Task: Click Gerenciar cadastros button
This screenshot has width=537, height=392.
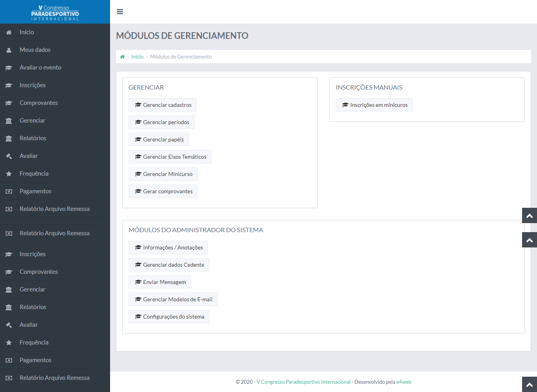Action: pyautogui.click(x=162, y=105)
